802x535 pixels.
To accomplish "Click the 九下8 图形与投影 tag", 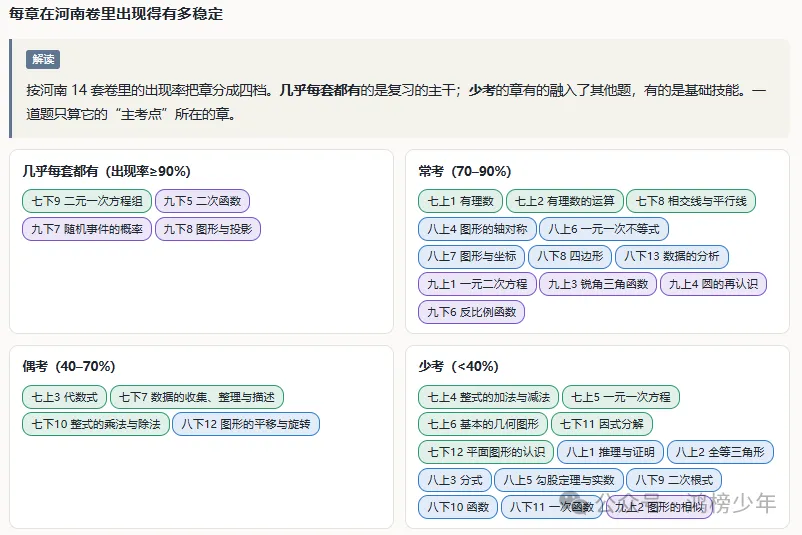I will click(x=208, y=229).
